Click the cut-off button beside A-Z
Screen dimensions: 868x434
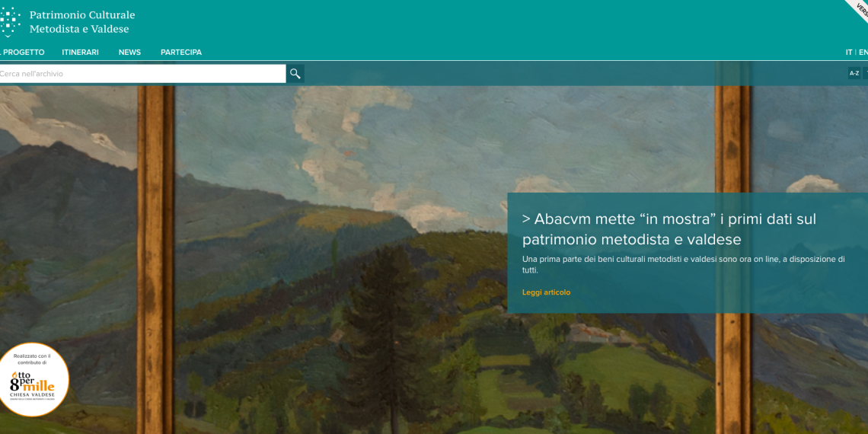pos(866,73)
